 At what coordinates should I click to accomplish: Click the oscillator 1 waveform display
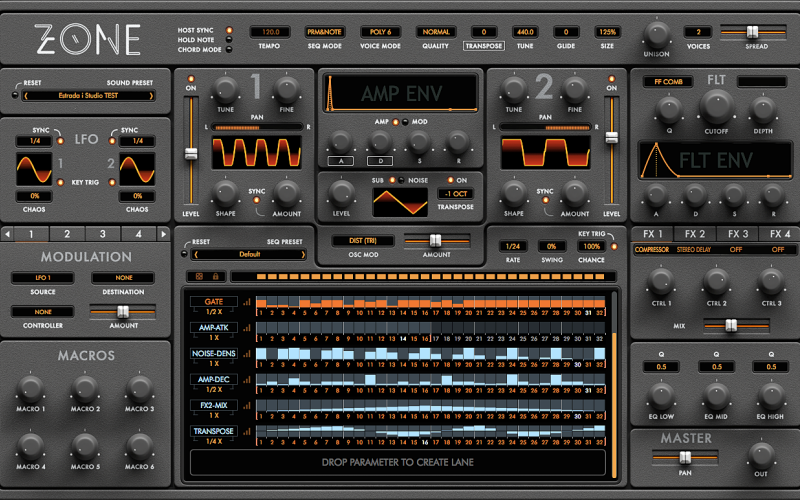pyautogui.click(x=257, y=153)
